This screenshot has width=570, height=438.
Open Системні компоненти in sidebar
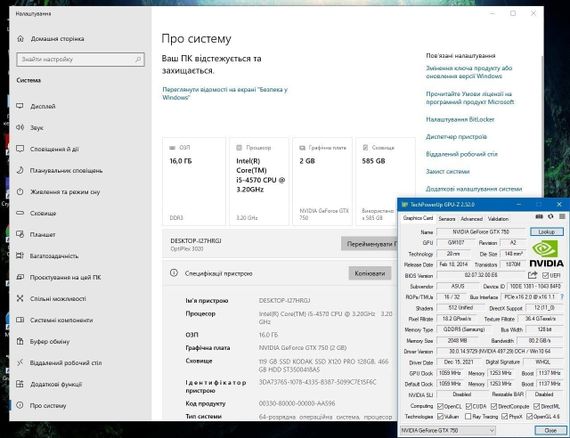pos(55,320)
